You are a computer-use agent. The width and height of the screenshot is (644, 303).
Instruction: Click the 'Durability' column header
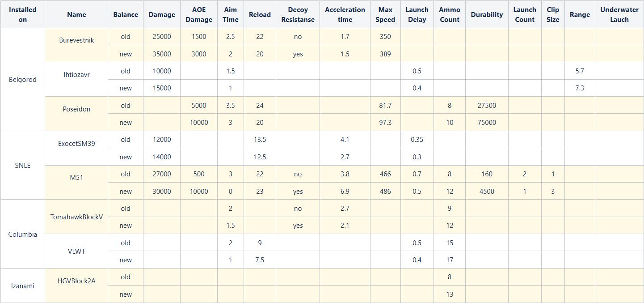tap(487, 14)
